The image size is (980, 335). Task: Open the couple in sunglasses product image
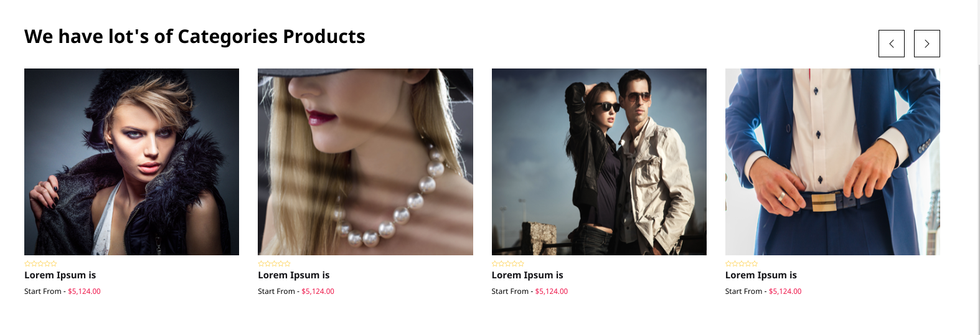(599, 162)
